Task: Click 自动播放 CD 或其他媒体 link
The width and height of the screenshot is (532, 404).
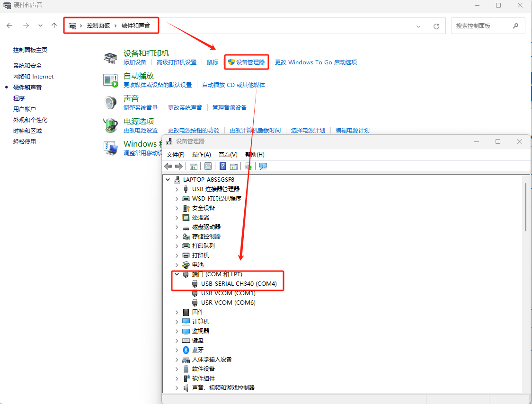Action: coord(234,85)
